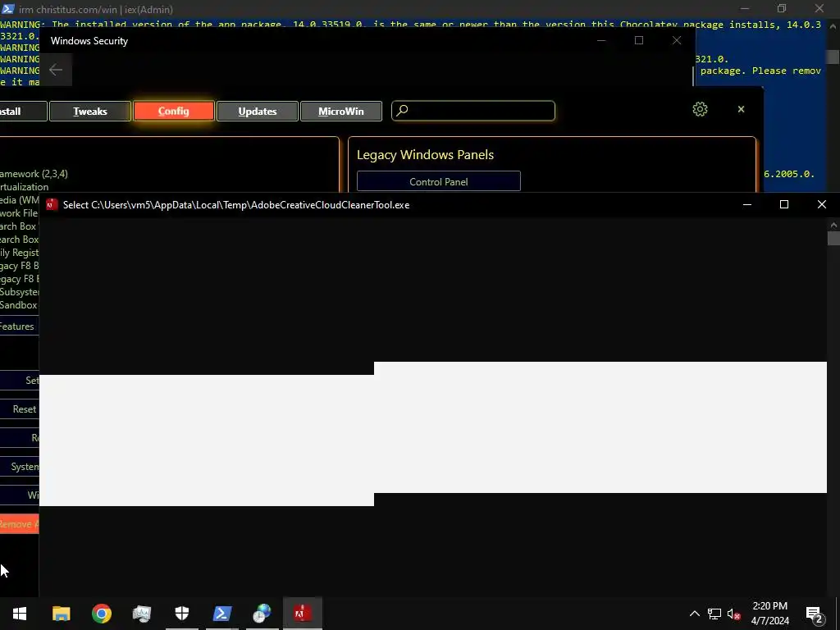Close WinUtil with the small x icon

(x=741, y=109)
